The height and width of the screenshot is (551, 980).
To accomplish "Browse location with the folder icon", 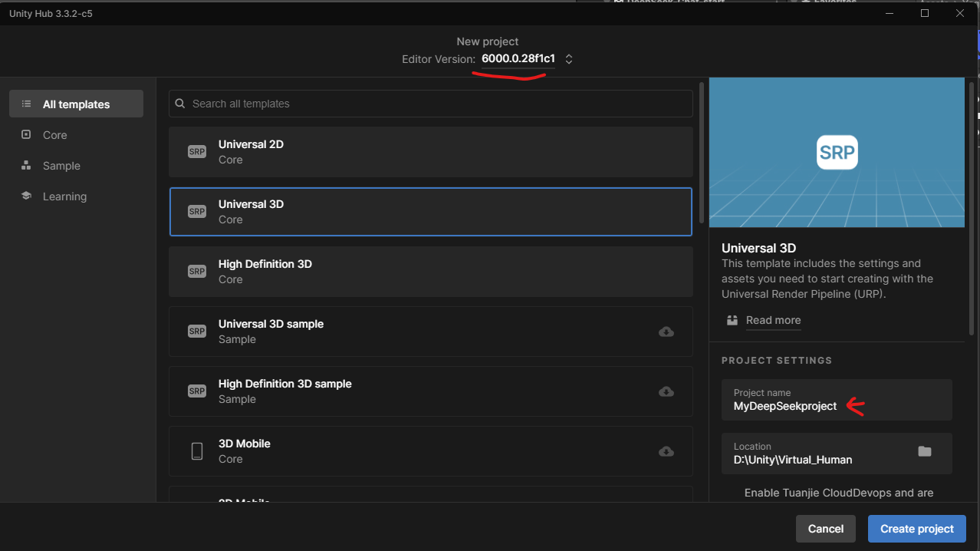I will tap(925, 451).
